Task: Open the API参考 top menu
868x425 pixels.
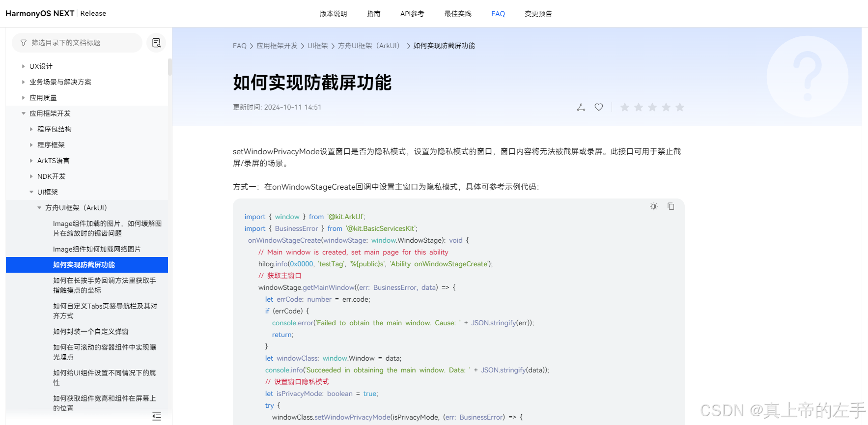Action: [x=412, y=14]
